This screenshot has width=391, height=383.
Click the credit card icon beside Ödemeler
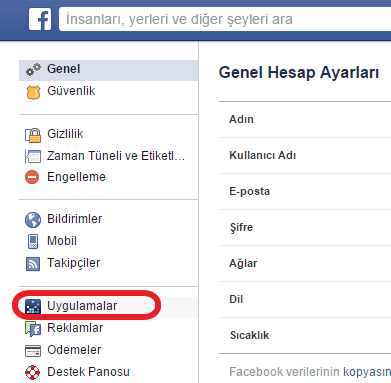click(x=33, y=351)
